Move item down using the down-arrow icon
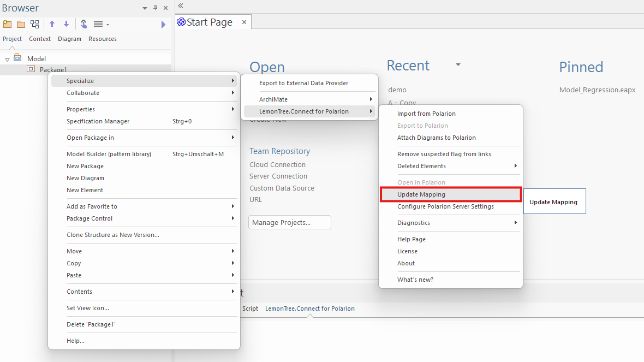This screenshot has width=644, height=362. point(65,24)
